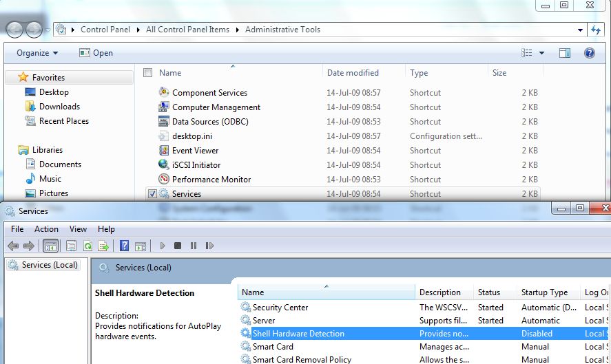The height and width of the screenshot is (364, 611).
Task: Pause Service icon
Action: 194,246
